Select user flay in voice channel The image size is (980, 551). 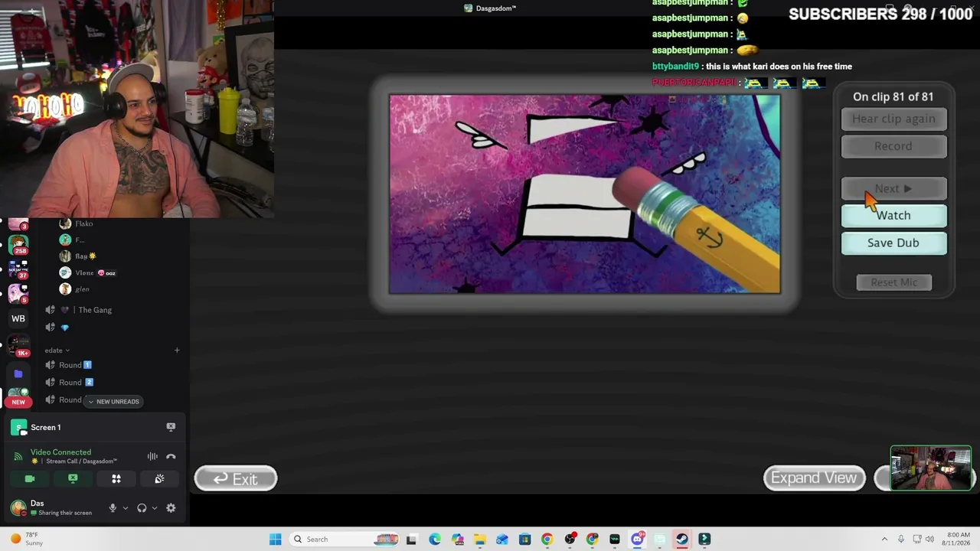tap(77, 256)
